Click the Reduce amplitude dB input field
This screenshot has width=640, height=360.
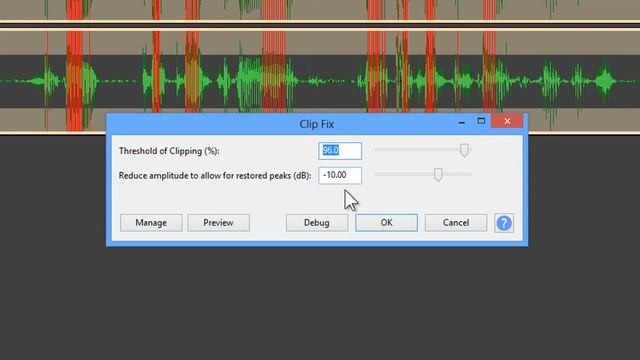point(340,176)
